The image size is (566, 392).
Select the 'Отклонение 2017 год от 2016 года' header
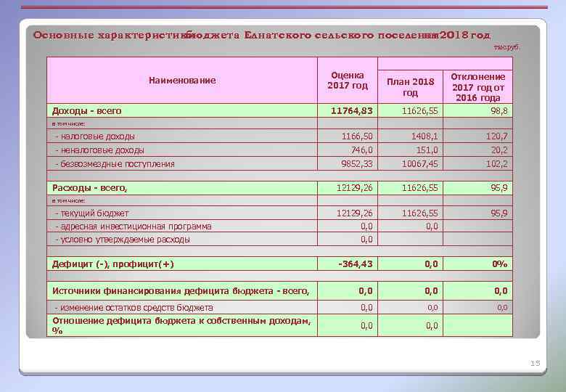click(478, 87)
